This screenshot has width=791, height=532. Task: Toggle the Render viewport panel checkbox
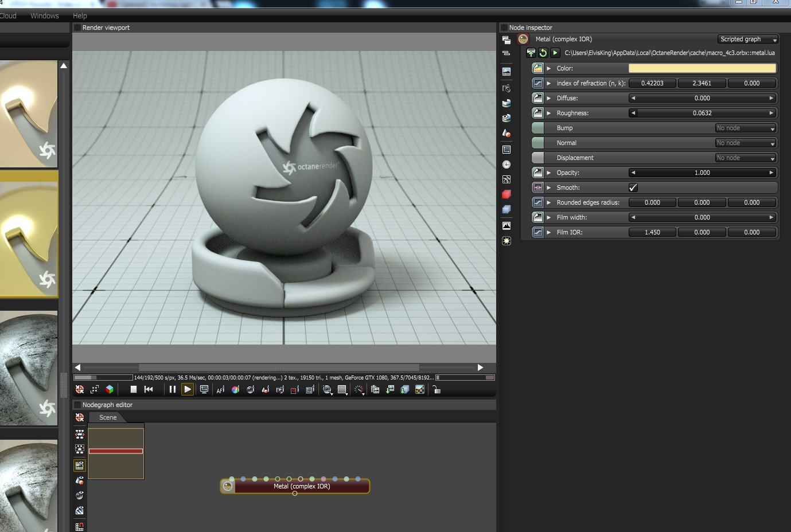coord(77,28)
